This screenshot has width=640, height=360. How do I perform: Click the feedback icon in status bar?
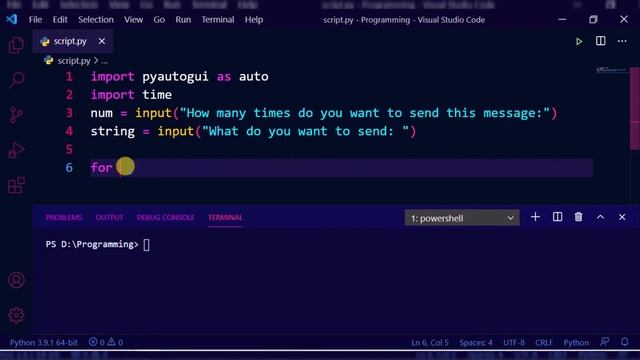coord(604,342)
